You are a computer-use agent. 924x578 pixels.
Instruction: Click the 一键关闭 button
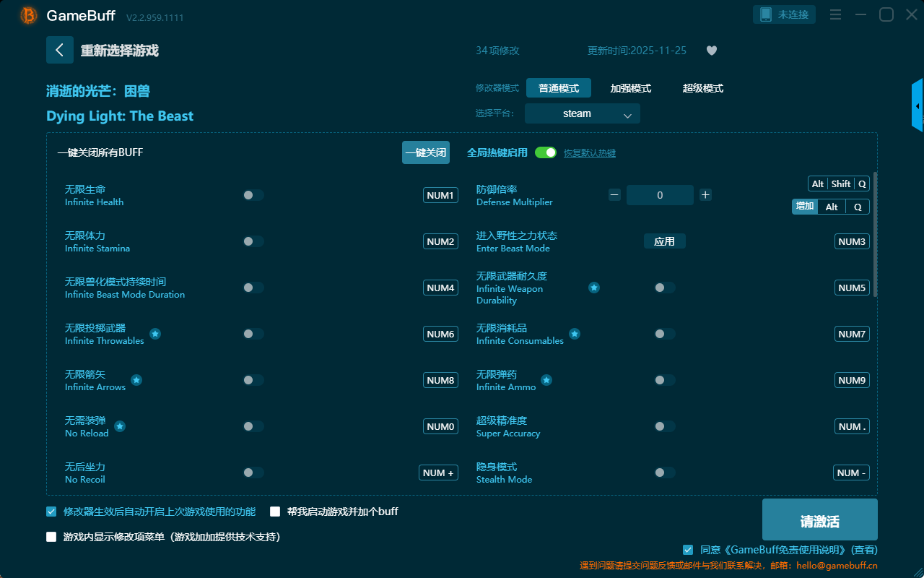(x=426, y=152)
